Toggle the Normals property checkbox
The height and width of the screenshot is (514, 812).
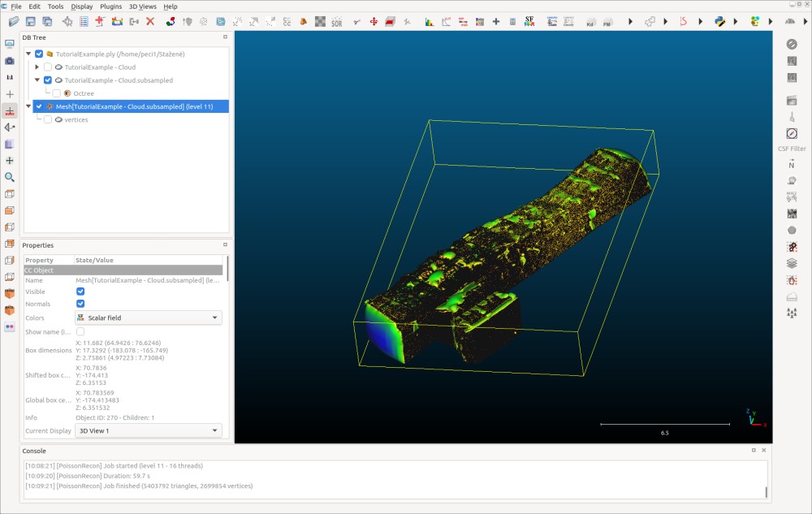click(x=80, y=304)
